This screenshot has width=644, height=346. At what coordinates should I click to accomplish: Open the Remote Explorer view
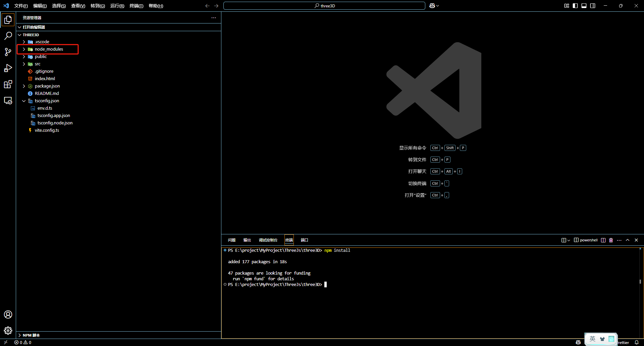coord(8,100)
